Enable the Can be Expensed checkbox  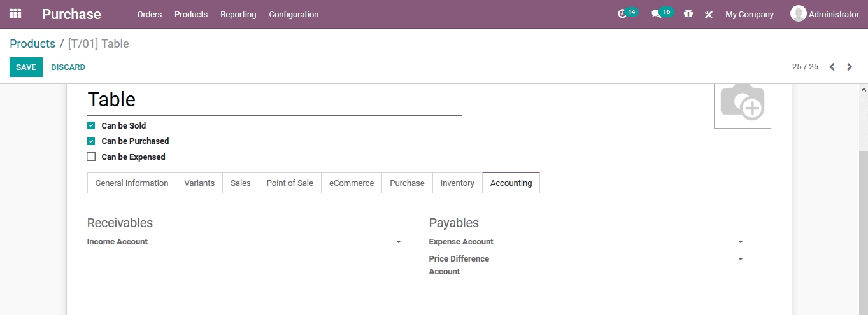click(x=91, y=157)
